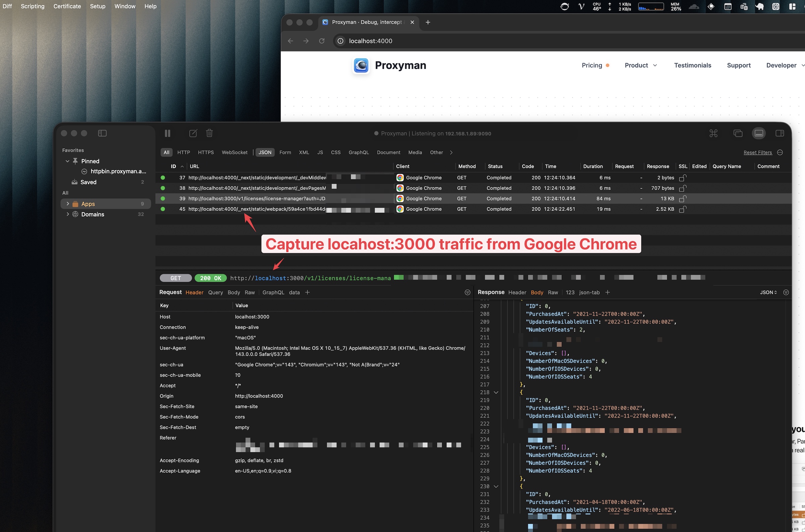Open the Pricing page on the Proxyman site
Image resolution: width=805 pixels, height=532 pixels.
(592, 65)
